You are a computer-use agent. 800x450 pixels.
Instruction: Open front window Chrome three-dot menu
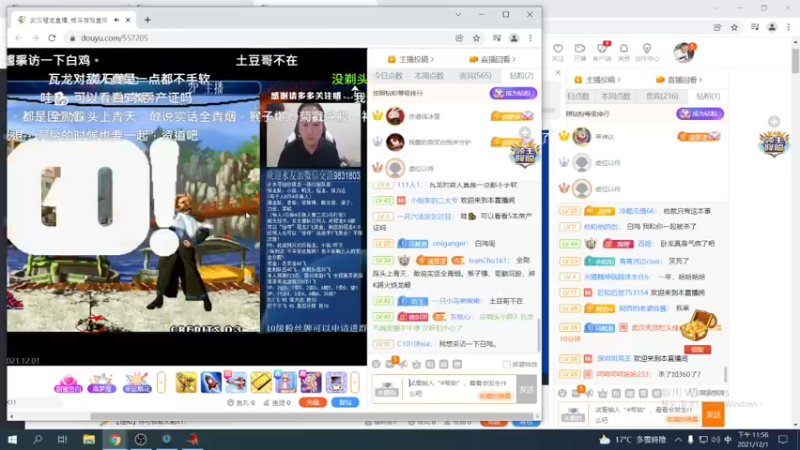[531, 38]
